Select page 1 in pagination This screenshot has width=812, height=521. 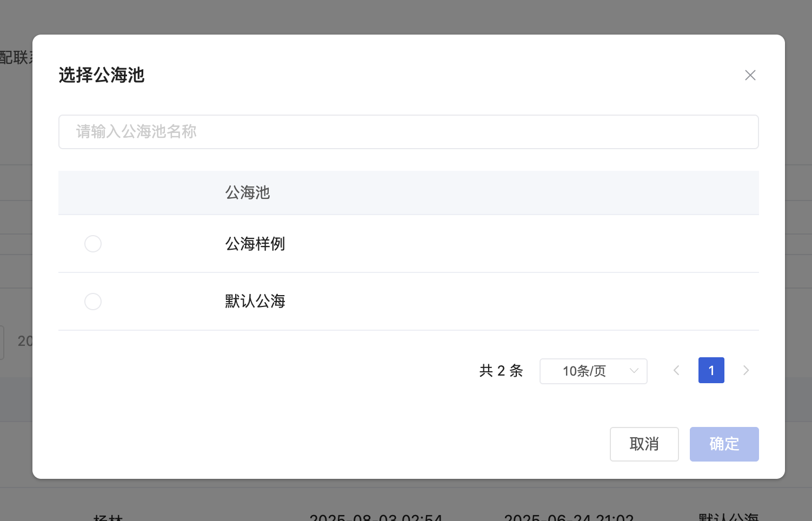coord(711,370)
